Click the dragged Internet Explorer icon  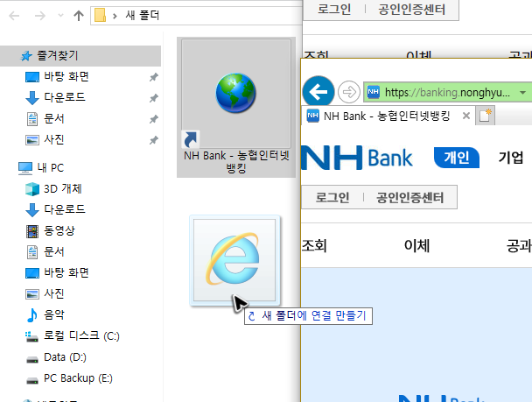(x=234, y=260)
